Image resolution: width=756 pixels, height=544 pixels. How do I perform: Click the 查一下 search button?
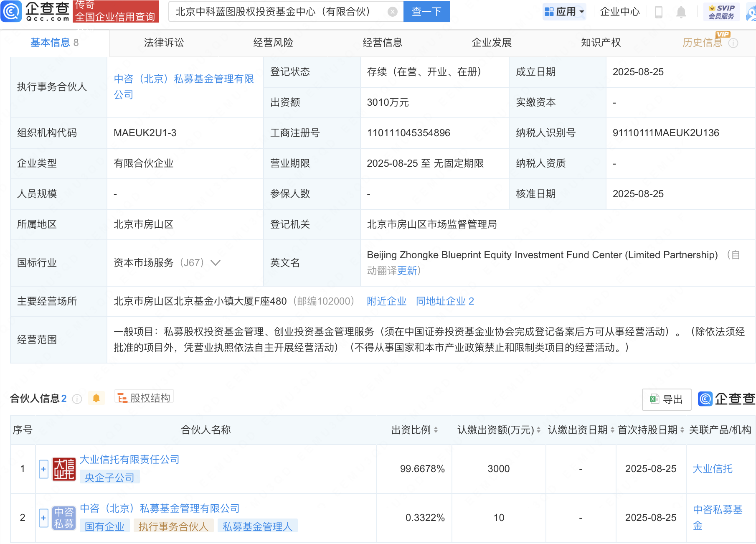426,12
